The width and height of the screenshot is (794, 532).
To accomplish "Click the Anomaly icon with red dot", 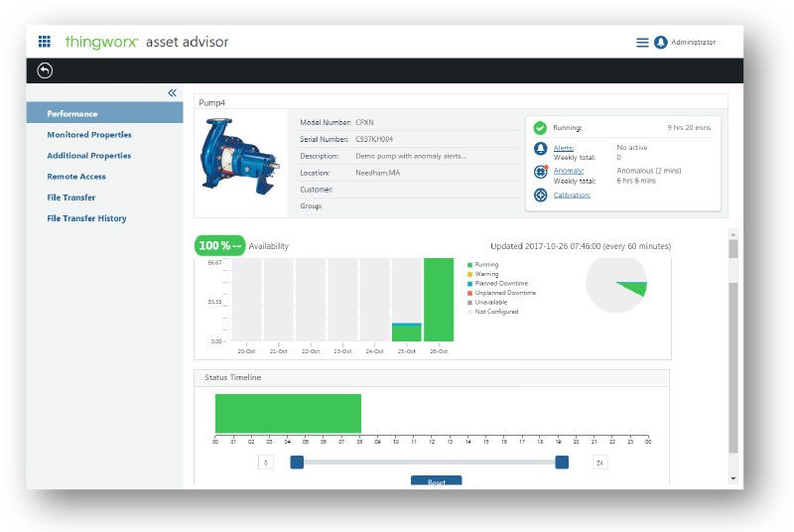I will (x=540, y=172).
